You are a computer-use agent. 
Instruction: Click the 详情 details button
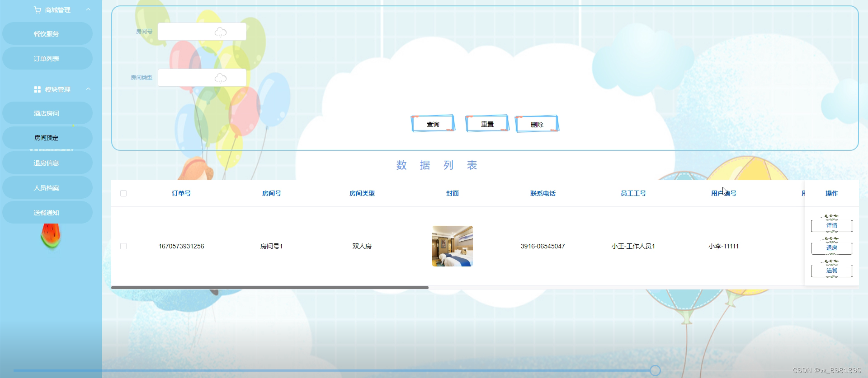pos(832,224)
